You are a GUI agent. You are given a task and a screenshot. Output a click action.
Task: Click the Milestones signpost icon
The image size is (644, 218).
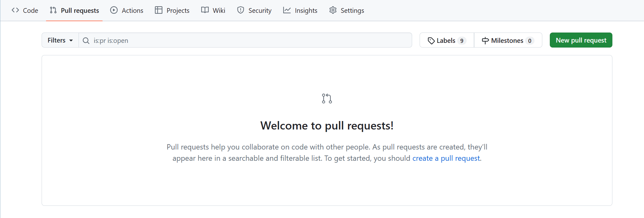(485, 41)
